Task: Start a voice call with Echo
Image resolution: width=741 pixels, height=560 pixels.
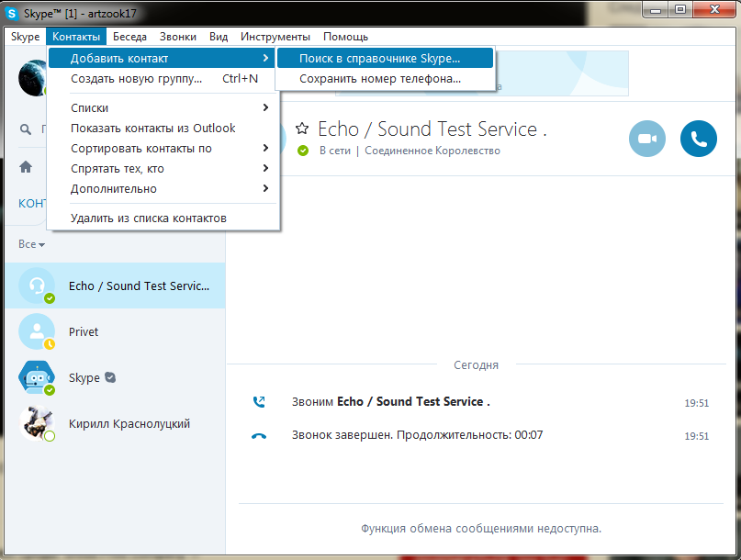Action: pyautogui.click(x=699, y=139)
